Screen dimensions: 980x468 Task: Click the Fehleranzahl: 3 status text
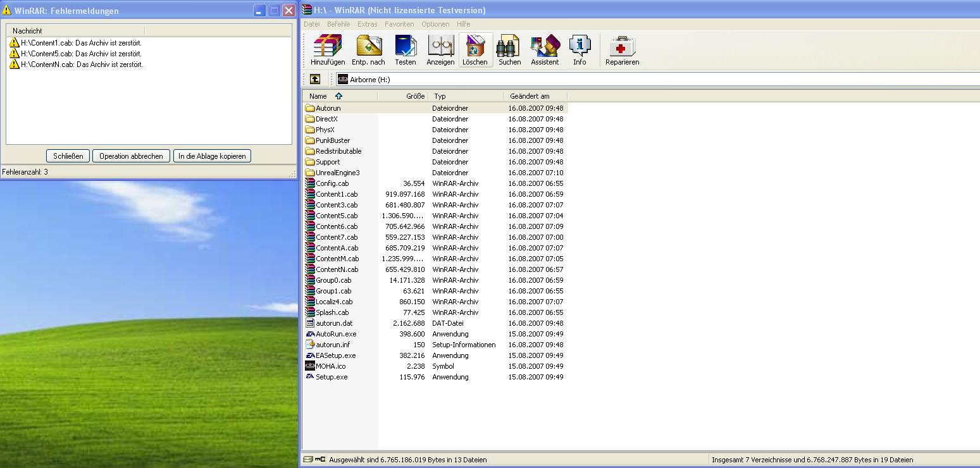tap(25, 172)
